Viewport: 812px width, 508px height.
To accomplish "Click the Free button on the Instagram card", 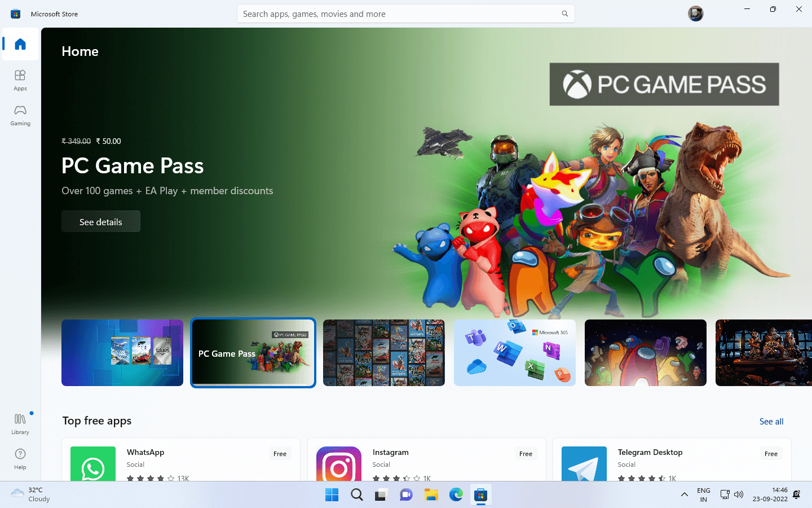I will click(x=526, y=454).
